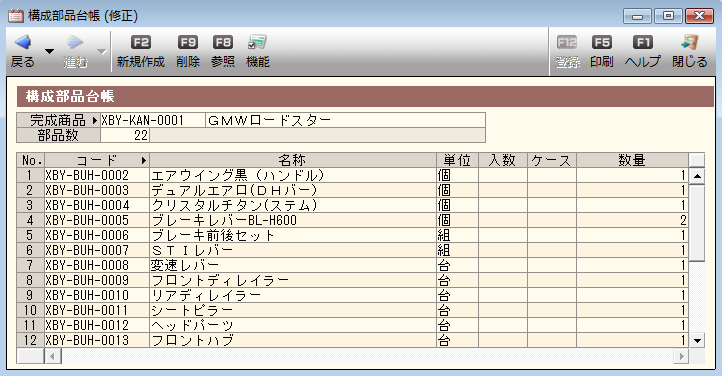Click row number 1 cell
722x376 pixels.
(30, 175)
